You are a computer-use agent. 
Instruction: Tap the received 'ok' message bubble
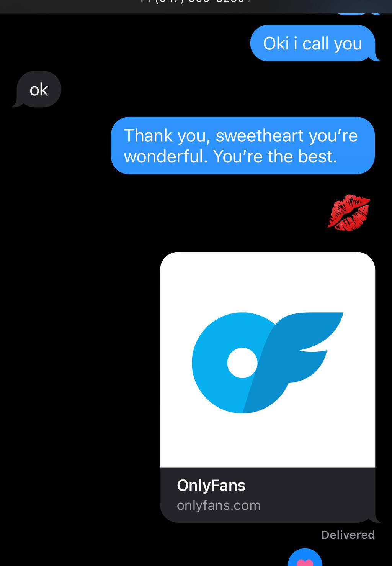pos(39,89)
